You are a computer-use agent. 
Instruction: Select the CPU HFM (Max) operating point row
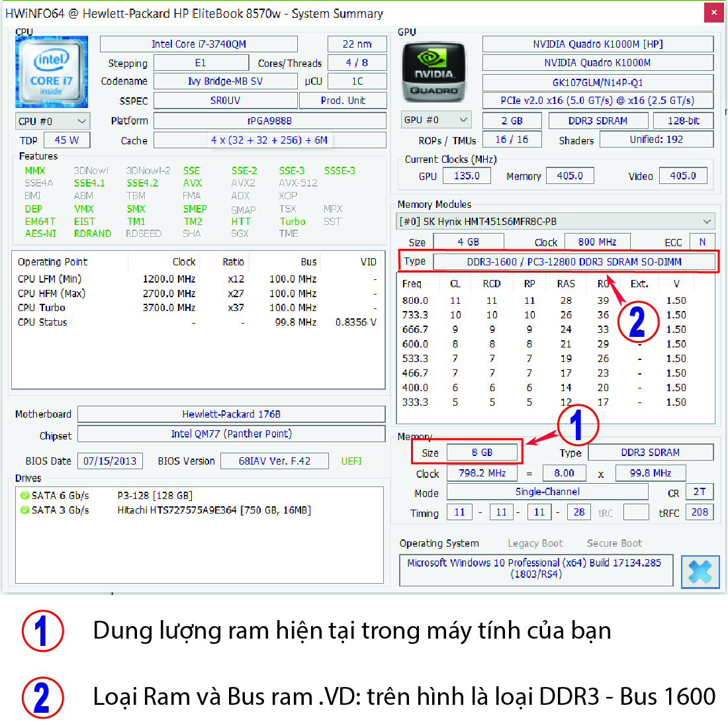pos(197,293)
